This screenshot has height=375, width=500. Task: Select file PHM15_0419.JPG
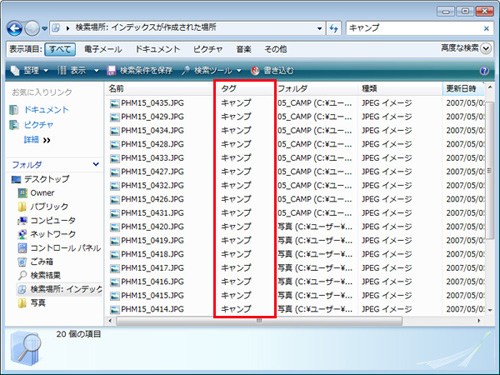click(152, 240)
